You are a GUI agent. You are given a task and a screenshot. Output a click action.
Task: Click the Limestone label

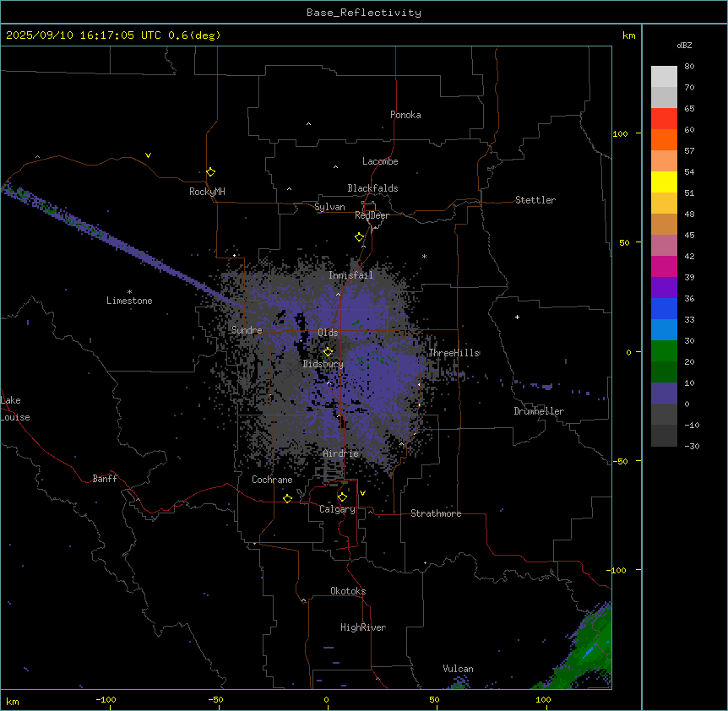tap(129, 301)
